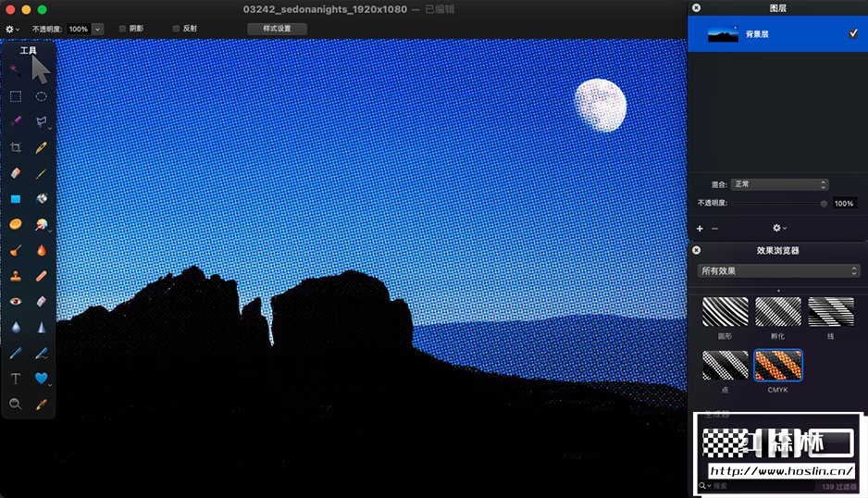Select the Clone Stamp tool
868x498 pixels.
pos(16,276)
